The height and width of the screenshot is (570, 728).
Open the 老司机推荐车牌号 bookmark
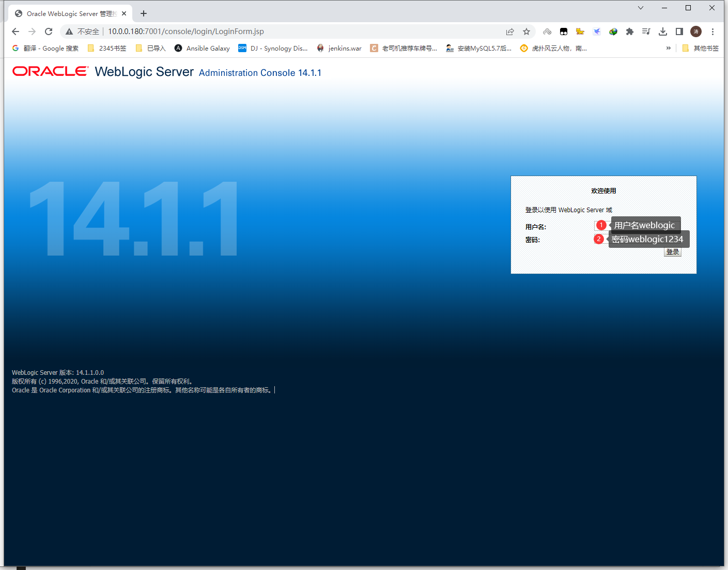(x=404, y=48)
